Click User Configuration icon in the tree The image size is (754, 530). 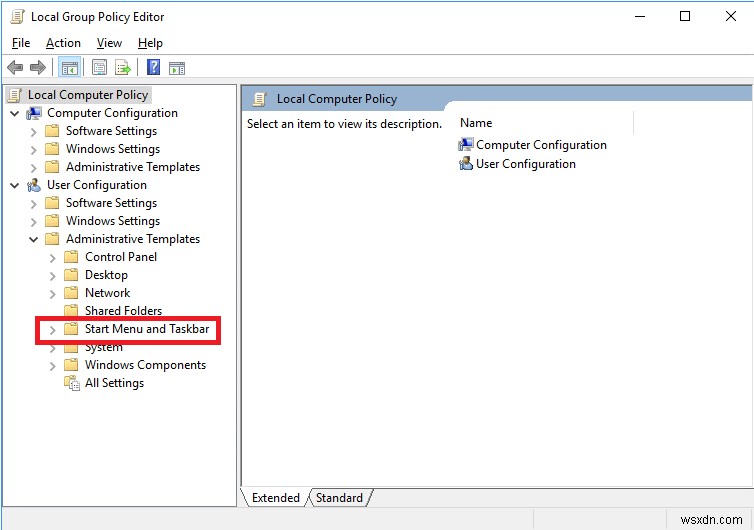pyautogui.click(x=34, y=185)
